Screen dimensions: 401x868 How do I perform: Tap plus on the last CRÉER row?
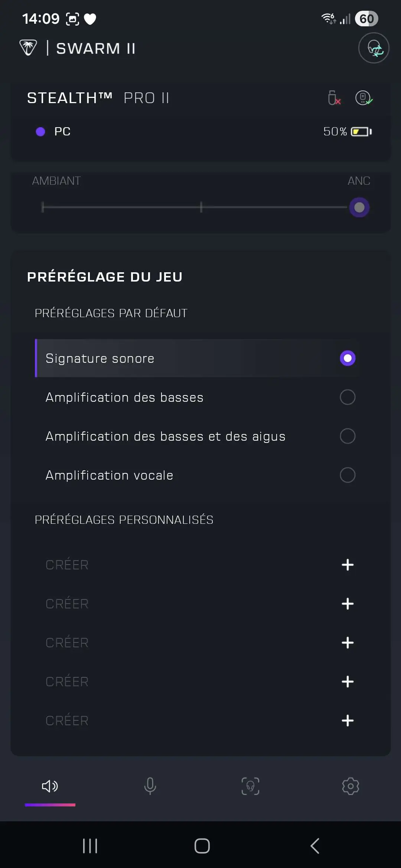348,721
